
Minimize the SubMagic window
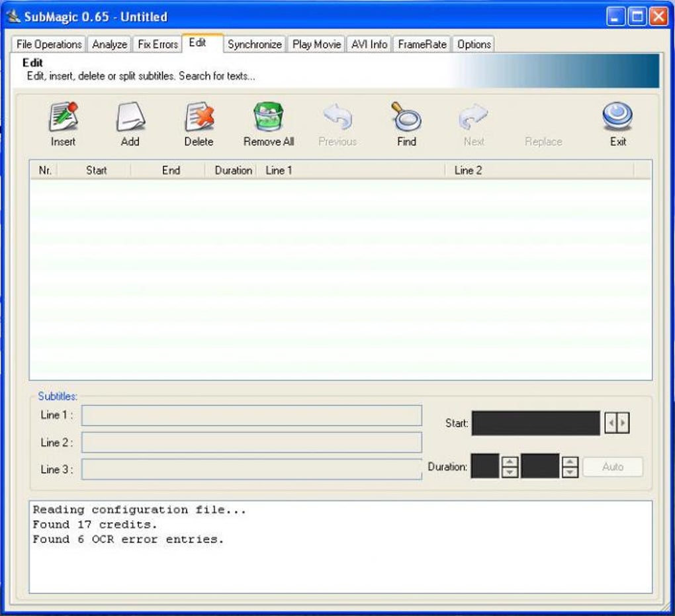(615, 17)
